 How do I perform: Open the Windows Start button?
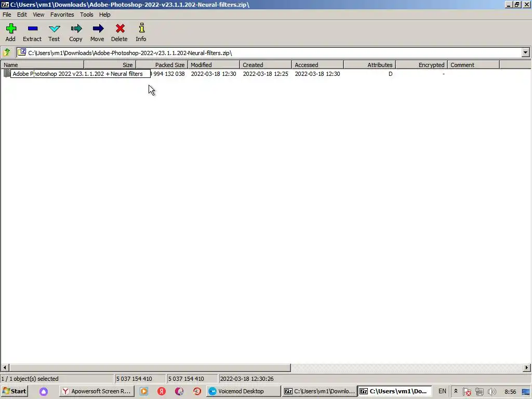click(x=14, y=391)
